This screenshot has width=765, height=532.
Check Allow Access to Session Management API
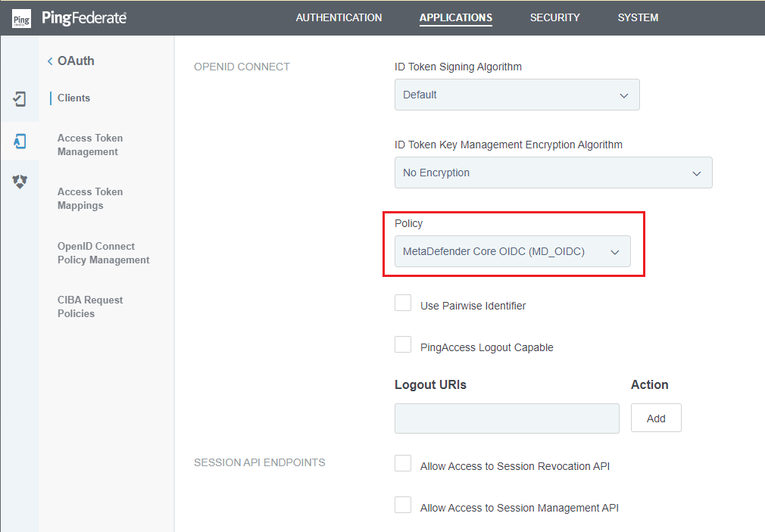tap(403, 505)
